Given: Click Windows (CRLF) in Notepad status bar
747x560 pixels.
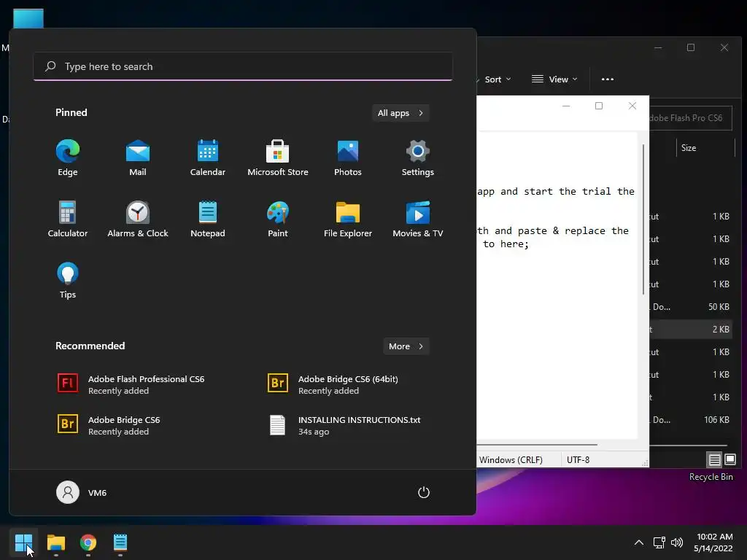Looking at the screenshot, I should (x=511, y=460).
